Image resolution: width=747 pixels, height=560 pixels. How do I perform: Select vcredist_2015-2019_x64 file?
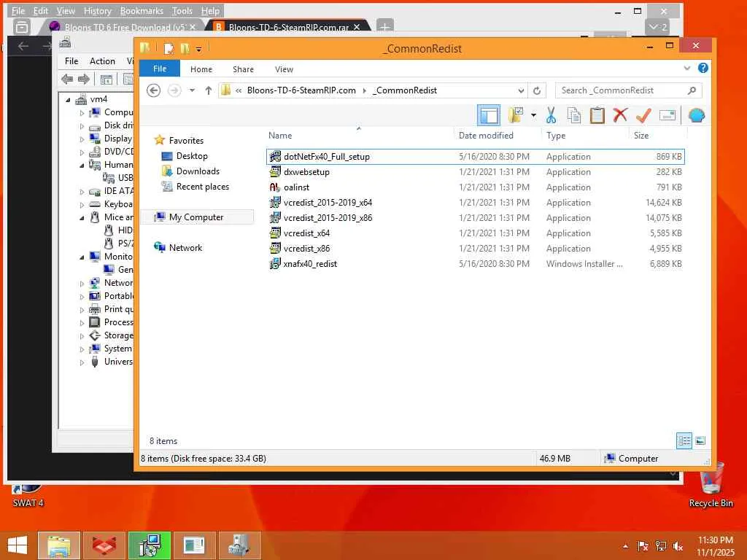[x=475, y=203]
